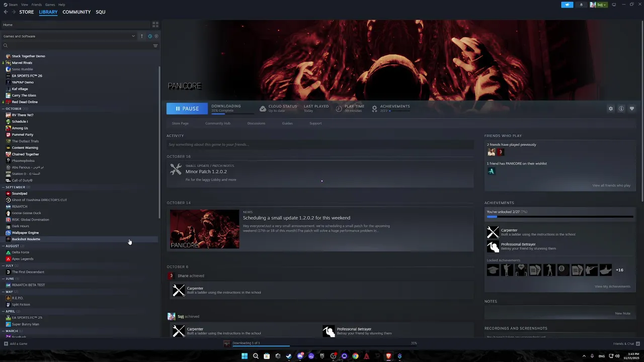Open Chrome from the taskbar

click(x=355, y=356)
